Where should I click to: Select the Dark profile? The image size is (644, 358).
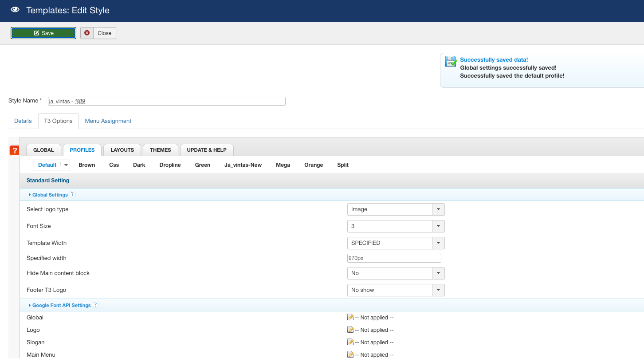(139, 165)
